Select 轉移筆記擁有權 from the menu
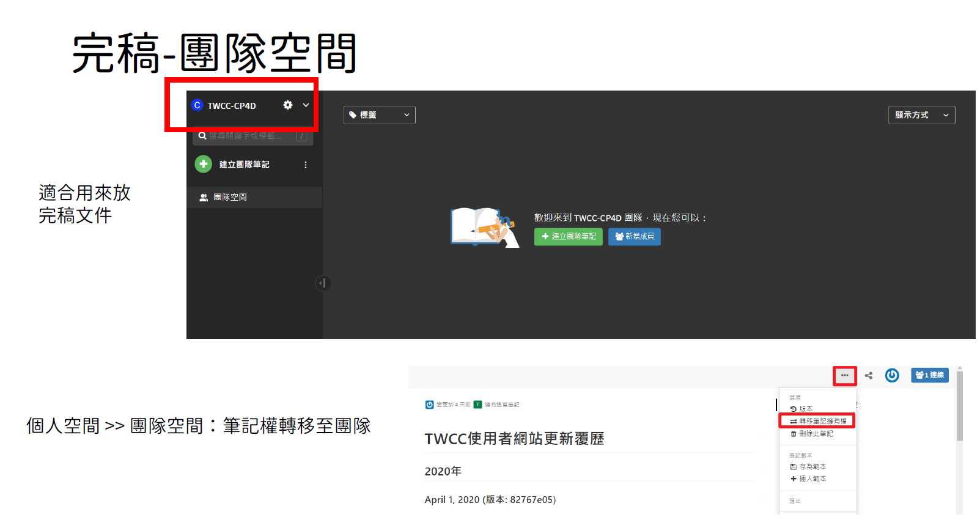 (x=818, y=421)
